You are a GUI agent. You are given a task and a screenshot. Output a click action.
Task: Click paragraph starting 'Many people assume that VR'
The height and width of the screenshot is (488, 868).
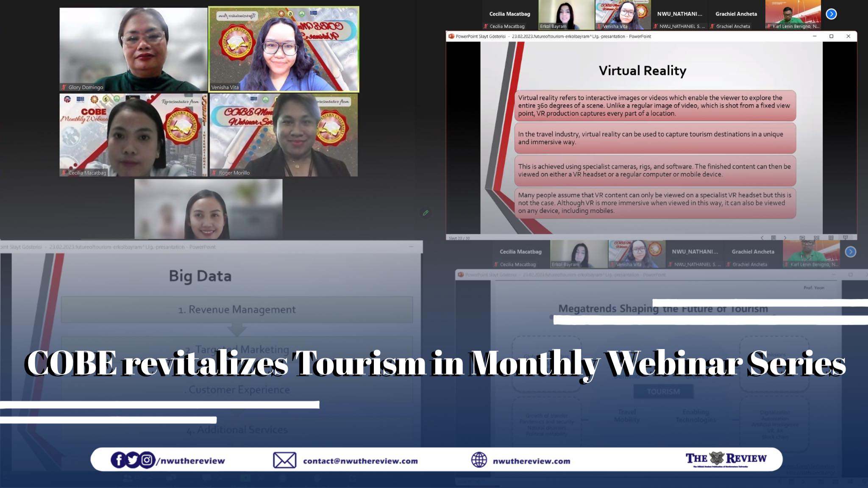click(x=655, y=203)
